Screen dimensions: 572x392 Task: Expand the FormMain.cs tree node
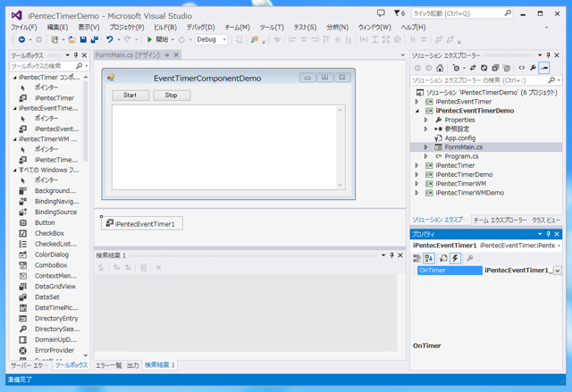[x=425, y=147]
